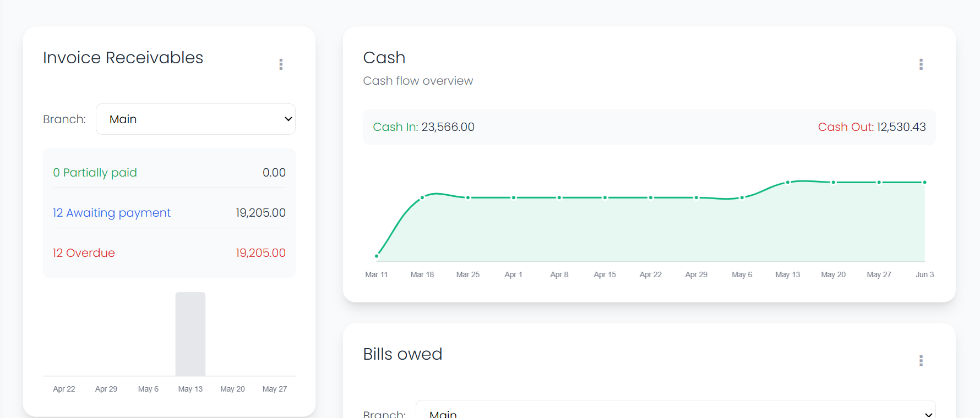Screen dimensions: 980x418
Task: Click the Bills owed heading
Action: click(x=403, y=354)
